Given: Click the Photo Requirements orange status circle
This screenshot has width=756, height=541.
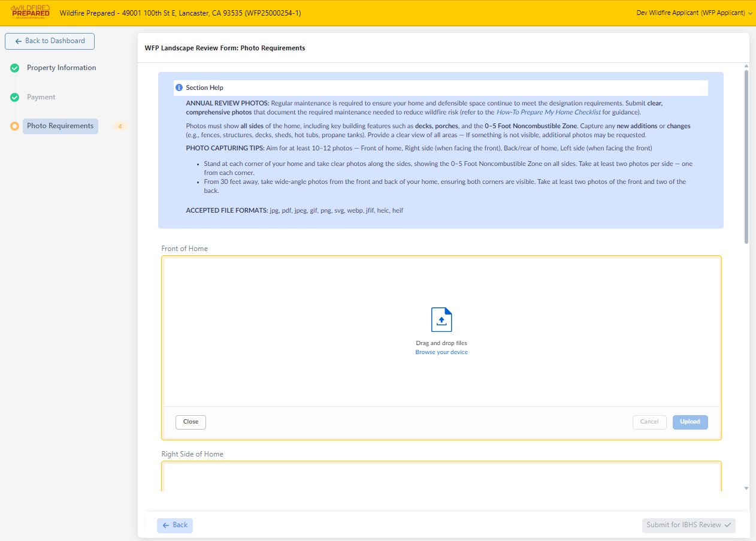Looking at the screenshot, I should [x=14, y=126].
